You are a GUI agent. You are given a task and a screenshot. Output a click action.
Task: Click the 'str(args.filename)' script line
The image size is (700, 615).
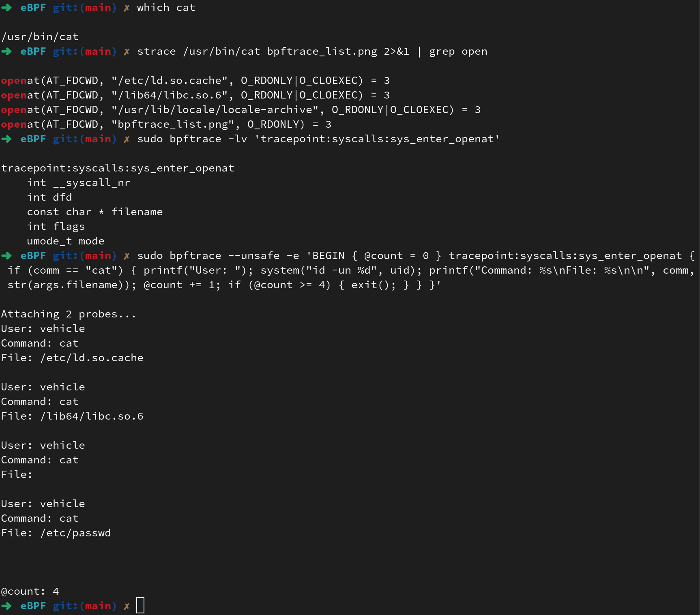(x=224, y=285)
